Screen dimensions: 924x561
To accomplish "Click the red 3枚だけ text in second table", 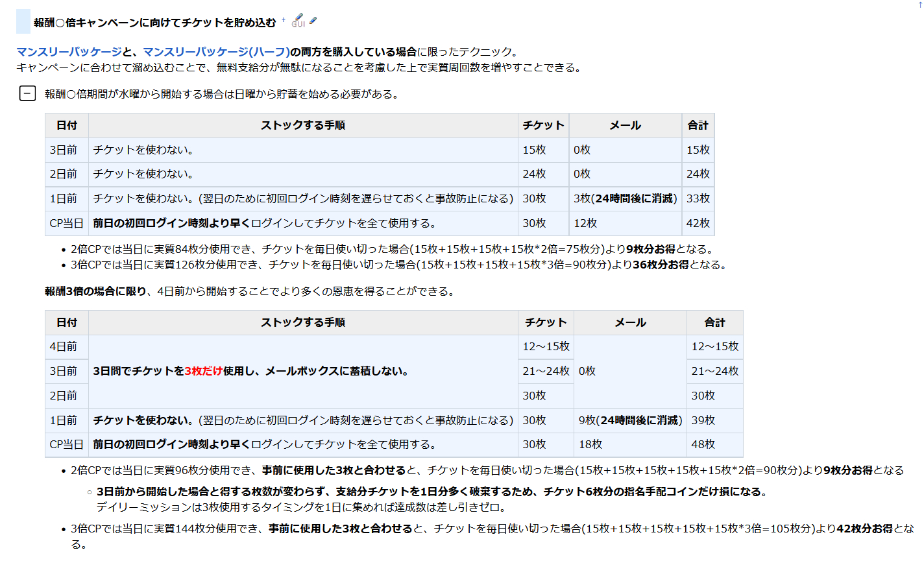I will click(x=204, y=371).
